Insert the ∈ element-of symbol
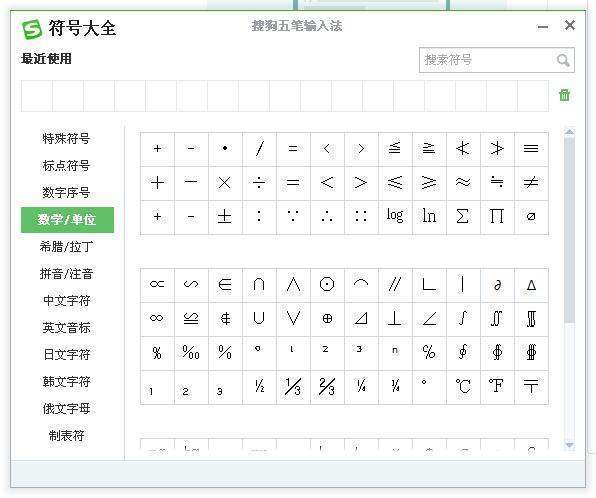The width and height of the screenshot is (596, 498). pos(225,285)
